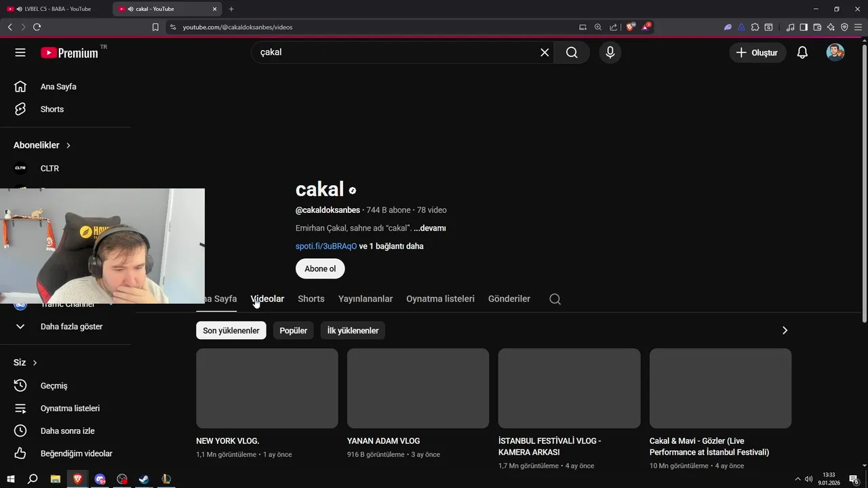Open Brave Rewards triangle icon
The width and height of the screenshot is (868, 488).
tap(646, 27)
